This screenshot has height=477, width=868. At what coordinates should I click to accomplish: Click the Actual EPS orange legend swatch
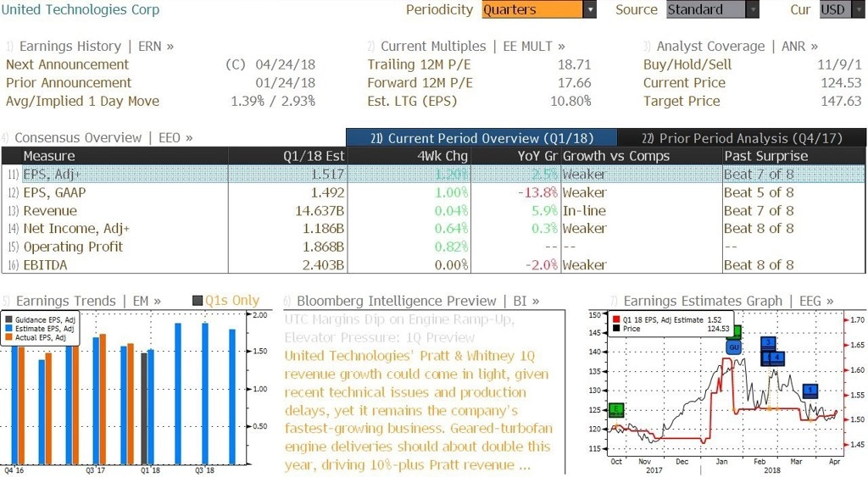click(x=8, y=337)
